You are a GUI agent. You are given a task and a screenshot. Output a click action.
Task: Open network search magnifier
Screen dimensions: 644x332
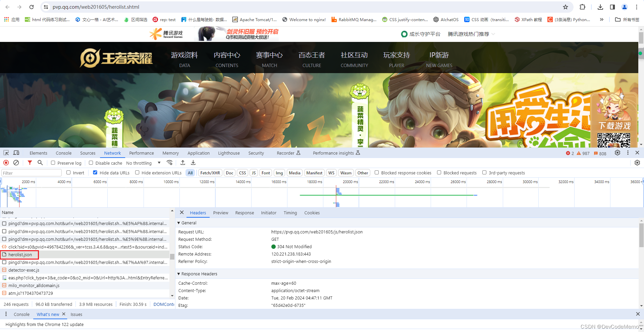point(40,163)
